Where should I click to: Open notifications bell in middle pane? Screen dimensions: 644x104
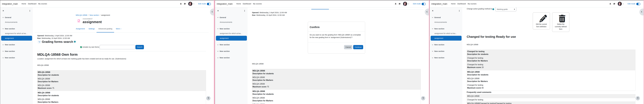pyautogui.click(x=396, y=4)
